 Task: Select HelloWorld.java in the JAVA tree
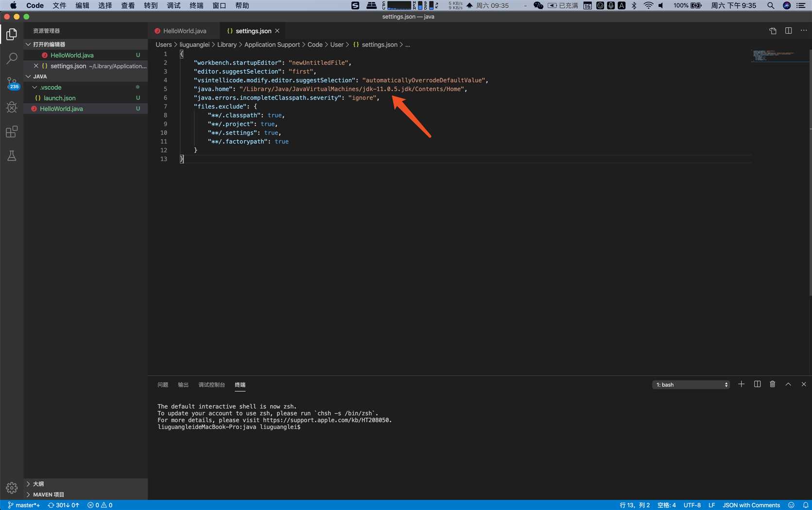(86, 108)
